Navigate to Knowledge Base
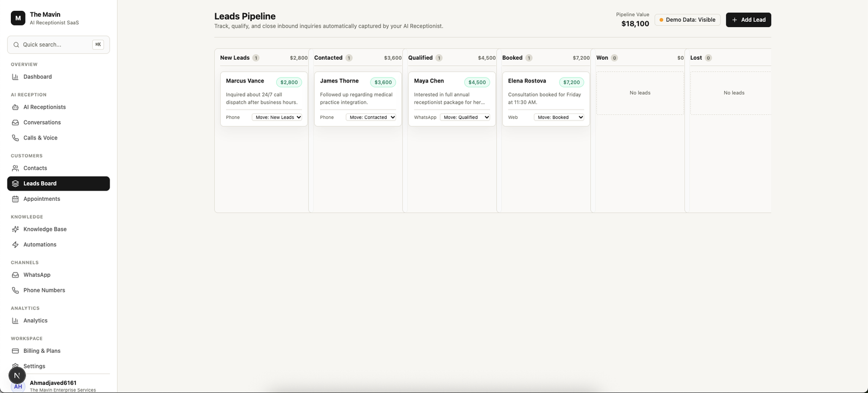This screenshot has width=868, height=393. [59, 229]
